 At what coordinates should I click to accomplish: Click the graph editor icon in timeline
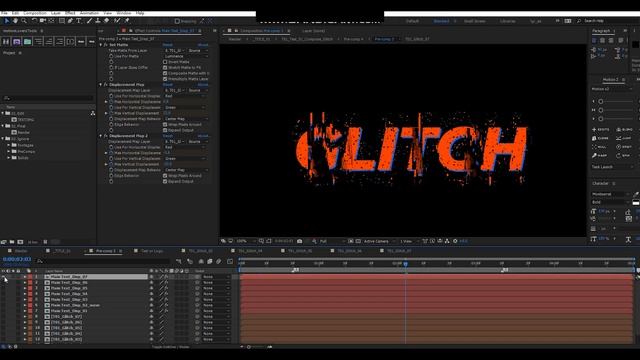[230, 261]
